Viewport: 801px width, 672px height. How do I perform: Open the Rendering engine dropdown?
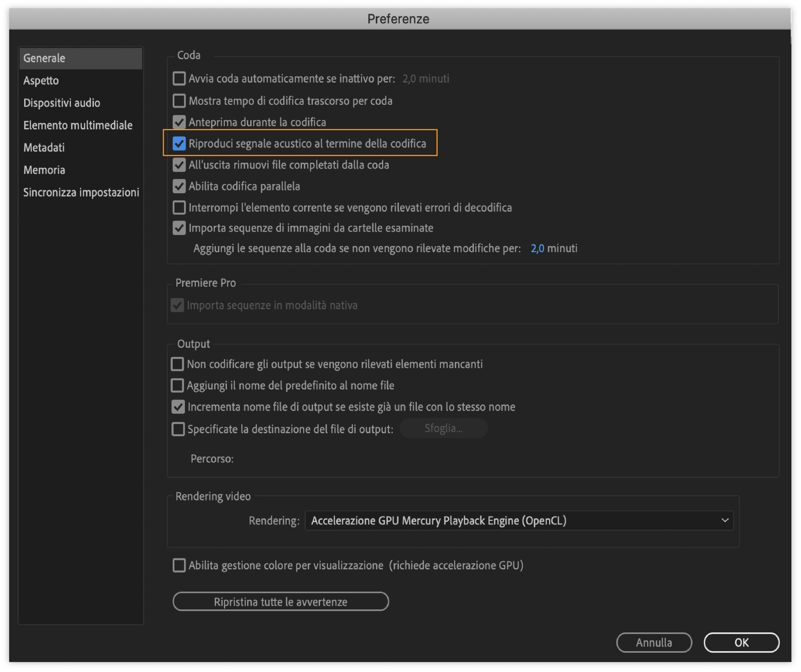click(x=519, y=520)
